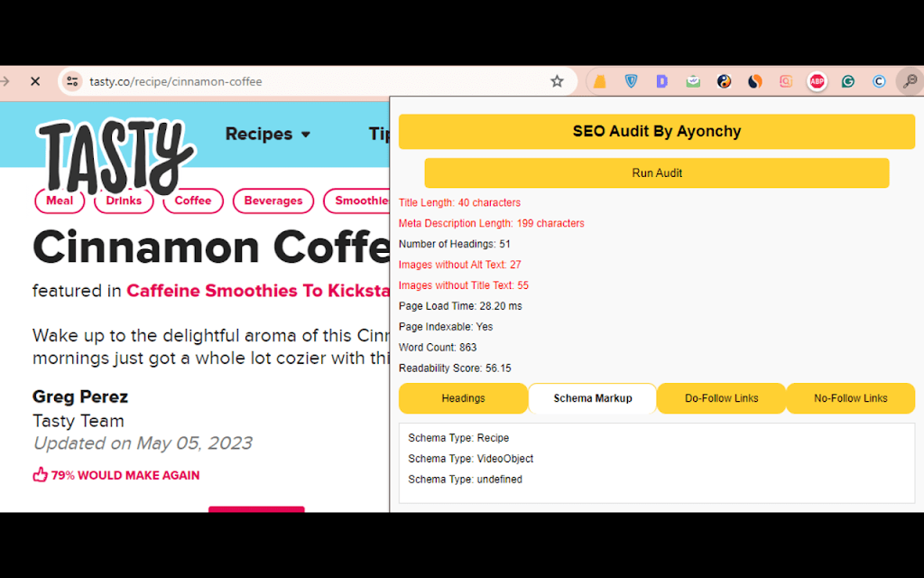
Task: Click the SEO Audit By Ayonchy header
Action: pos(657,131)
